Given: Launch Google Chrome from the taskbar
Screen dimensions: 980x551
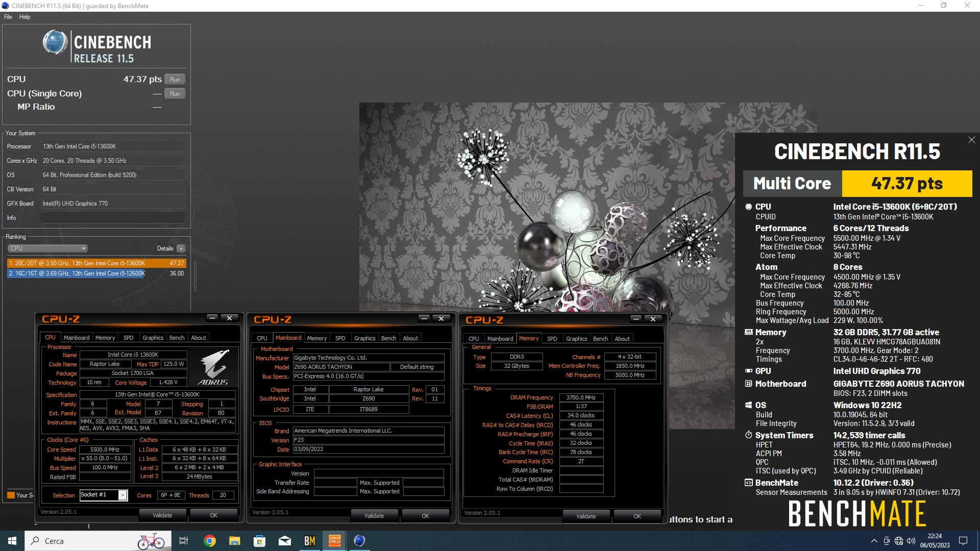Looking at the screenshot, I should [x=209, y=541].
